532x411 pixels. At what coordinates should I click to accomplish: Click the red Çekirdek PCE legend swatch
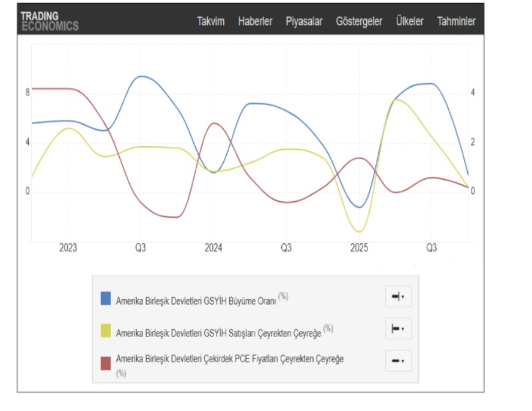[106, 361]
